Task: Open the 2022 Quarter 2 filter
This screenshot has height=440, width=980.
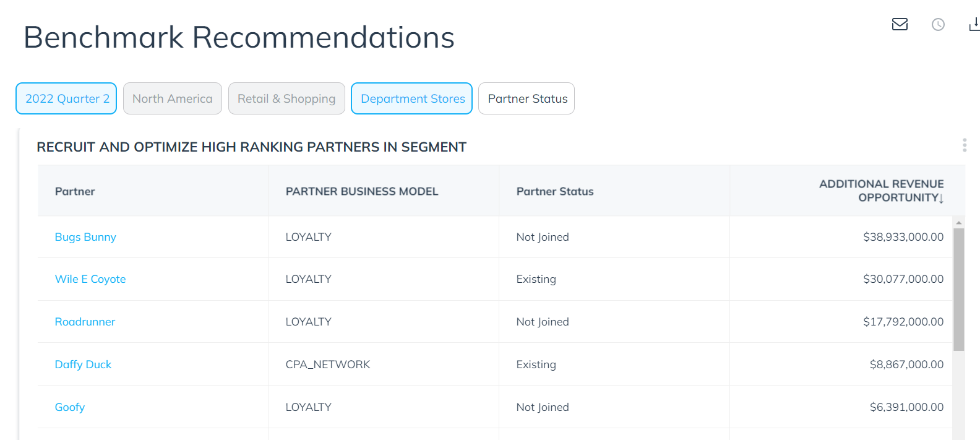Action: pos(66,98)
